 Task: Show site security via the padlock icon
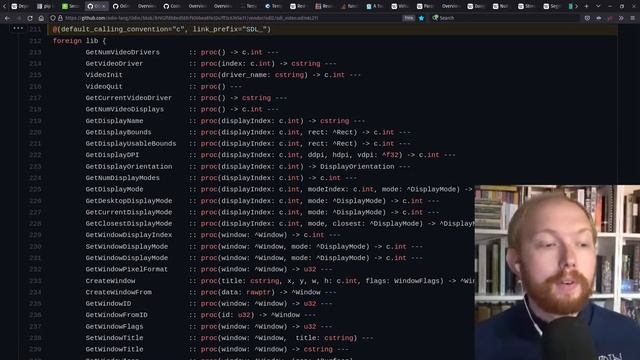click(60, 18)
